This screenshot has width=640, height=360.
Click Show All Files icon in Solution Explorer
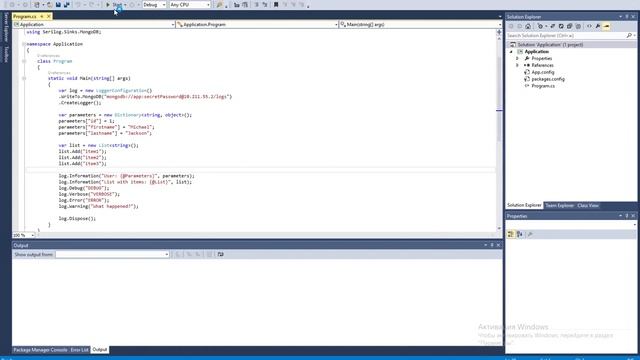coord(578,26)
